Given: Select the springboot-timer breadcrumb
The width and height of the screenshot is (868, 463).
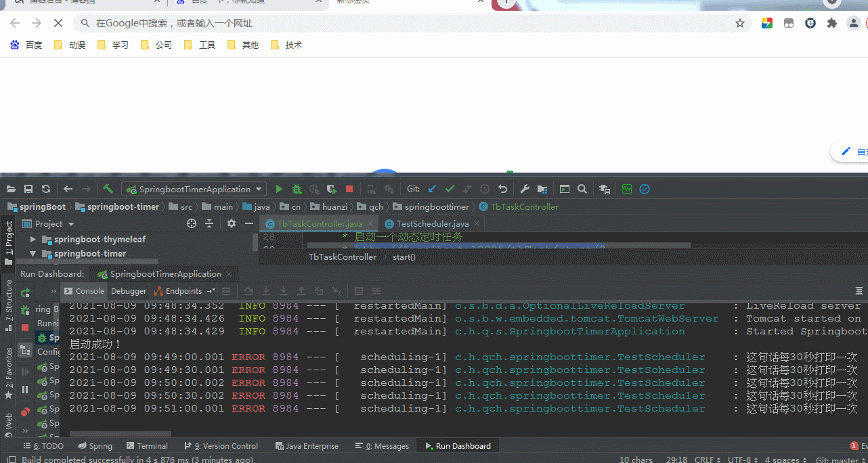Looking at the screenshot, I should pyautogui.click(x=117, y=207).
